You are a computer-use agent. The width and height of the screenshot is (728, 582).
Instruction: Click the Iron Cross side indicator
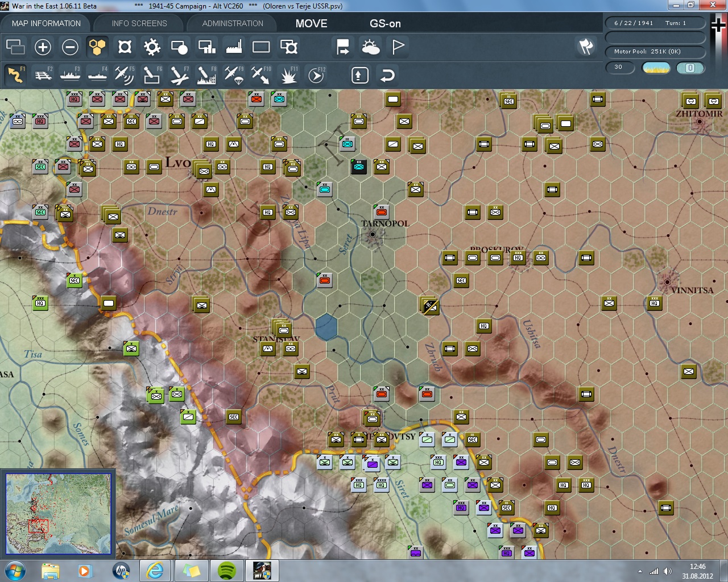pyautogui.click(x=718, y=26)
